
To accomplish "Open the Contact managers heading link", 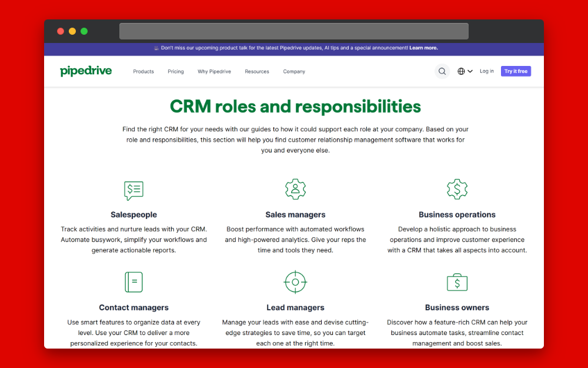I will 134,307.
